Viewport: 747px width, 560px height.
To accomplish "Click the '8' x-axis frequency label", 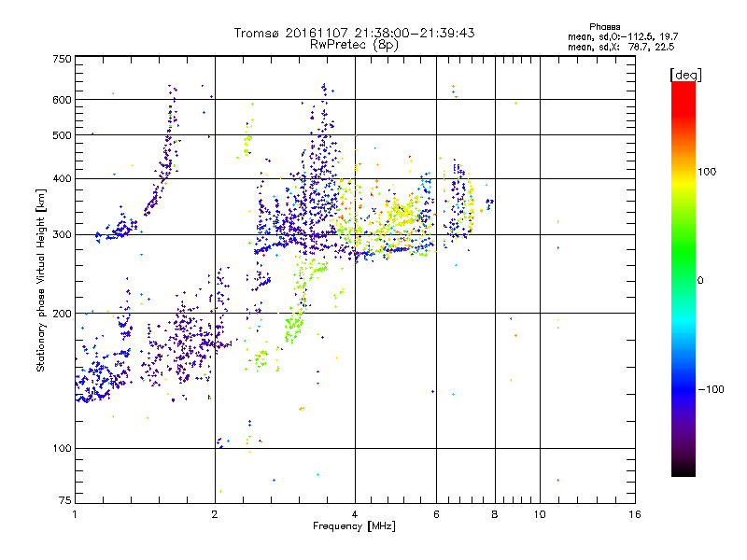I will coord(495,514).
